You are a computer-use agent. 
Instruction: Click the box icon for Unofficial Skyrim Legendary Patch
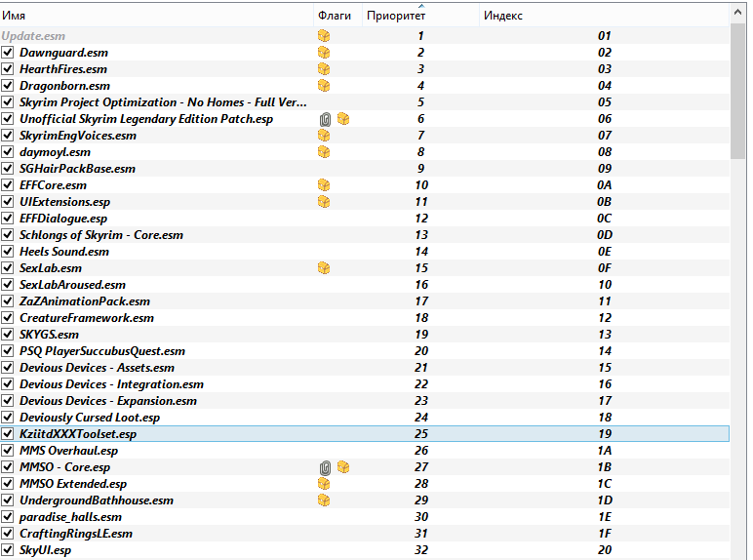click(343, 119)
